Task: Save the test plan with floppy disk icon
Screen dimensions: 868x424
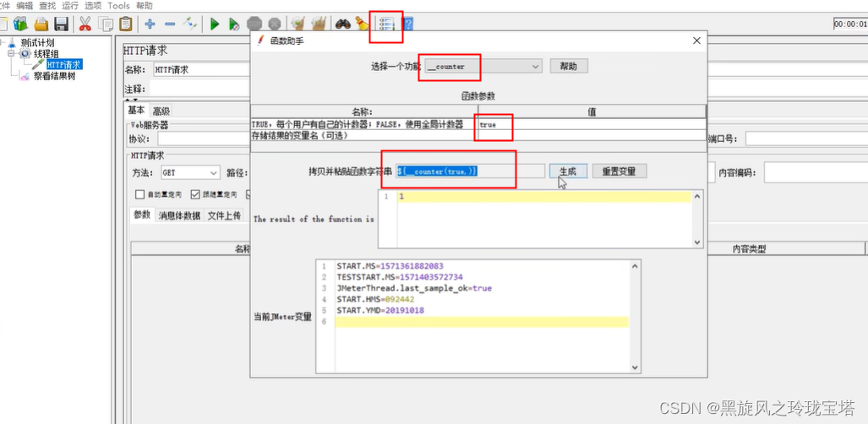Action: (61, 24)
